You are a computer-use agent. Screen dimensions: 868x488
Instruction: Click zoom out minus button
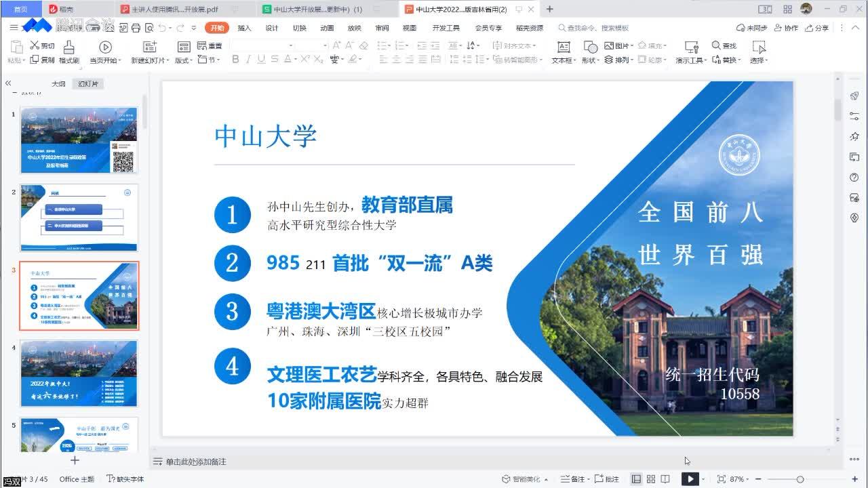point(758,479)
